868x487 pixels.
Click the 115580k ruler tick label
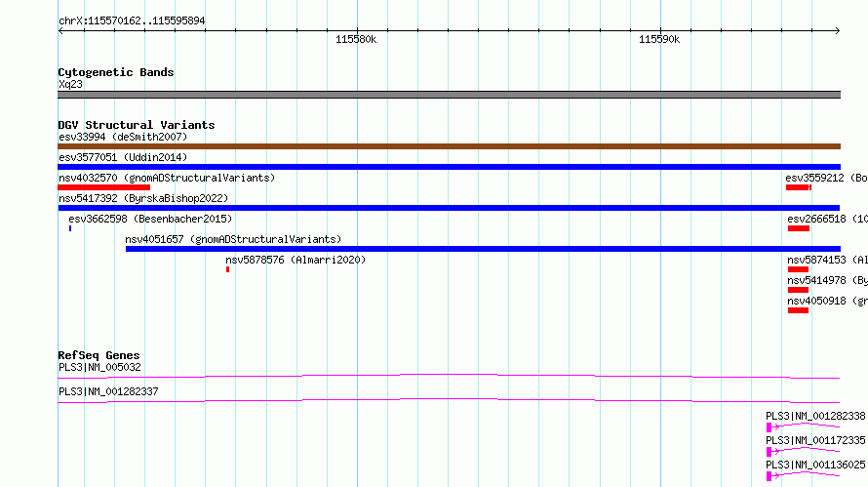[356, 39]
